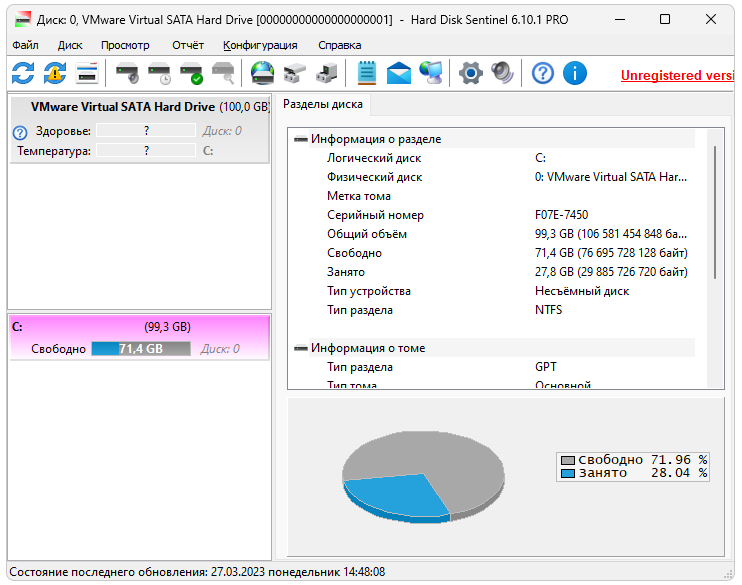This screenshot has width=742, height=585.
Task: Click the speaker sound icon
Action: (501, 73)
